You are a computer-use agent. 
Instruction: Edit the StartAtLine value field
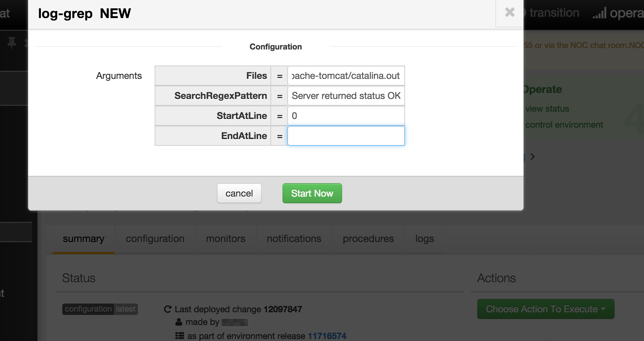pos(346,116)
